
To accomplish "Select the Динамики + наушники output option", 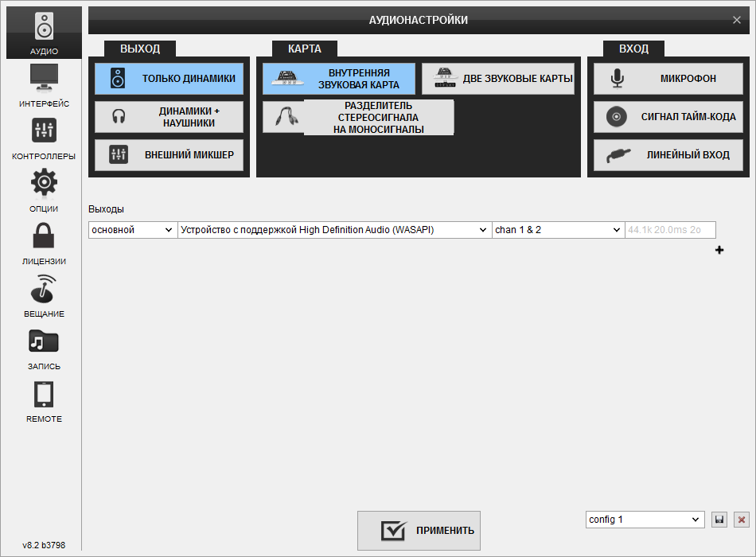I will pyautogui.click(x=169, y=117).
